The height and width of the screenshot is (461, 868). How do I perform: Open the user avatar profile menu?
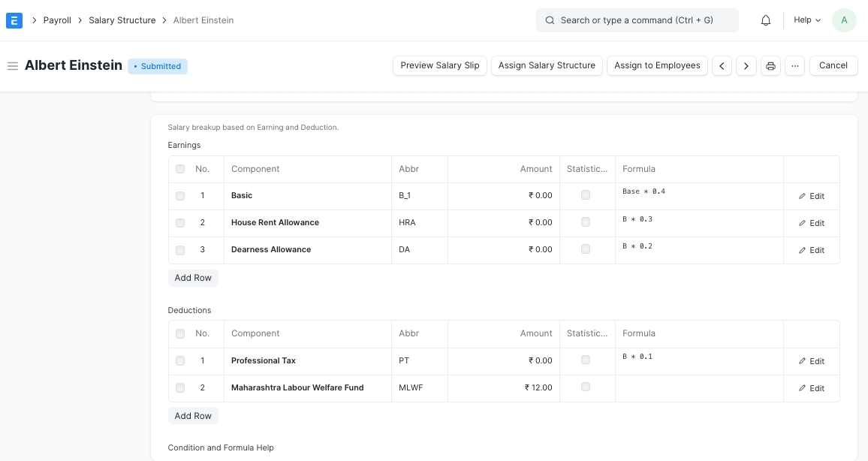tap(844, 20)
